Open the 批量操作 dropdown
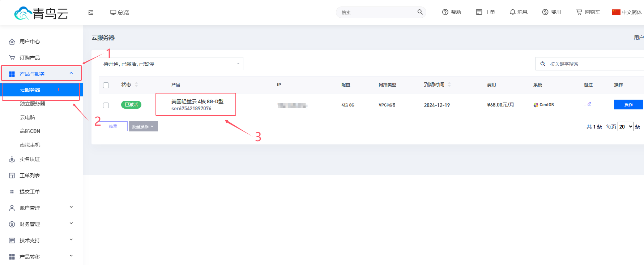The width and height of the screenshot is (644, 265). (143, 126)
